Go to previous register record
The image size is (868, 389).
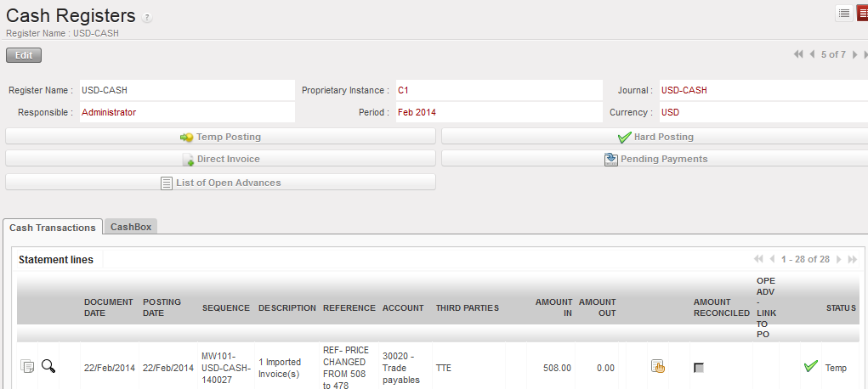click(812, 54)
